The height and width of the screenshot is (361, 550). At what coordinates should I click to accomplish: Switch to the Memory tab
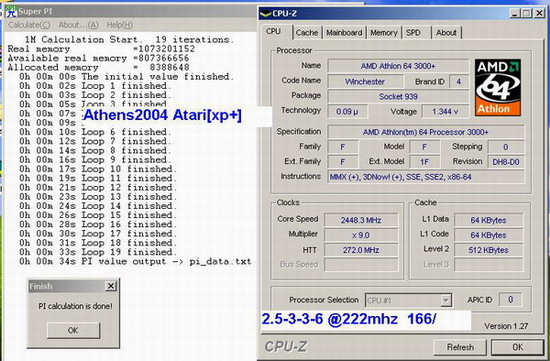pyautogui.click(x=384, y=33)
